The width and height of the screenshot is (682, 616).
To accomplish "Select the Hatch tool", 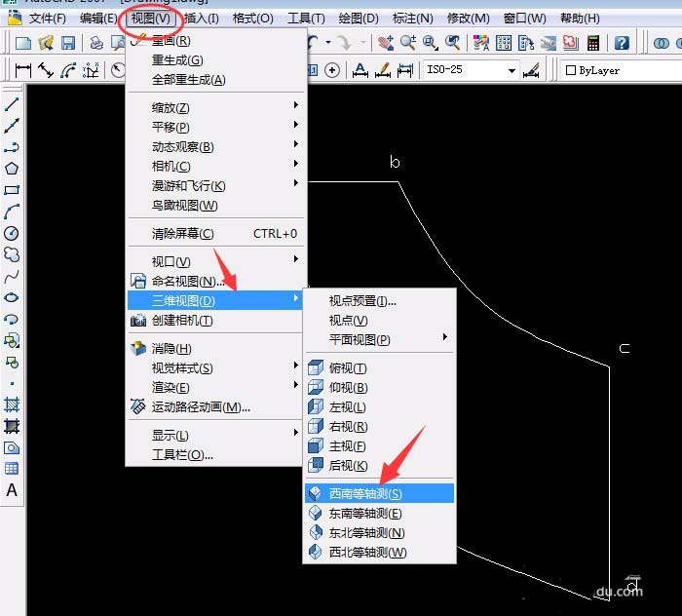I will (12, 404).
